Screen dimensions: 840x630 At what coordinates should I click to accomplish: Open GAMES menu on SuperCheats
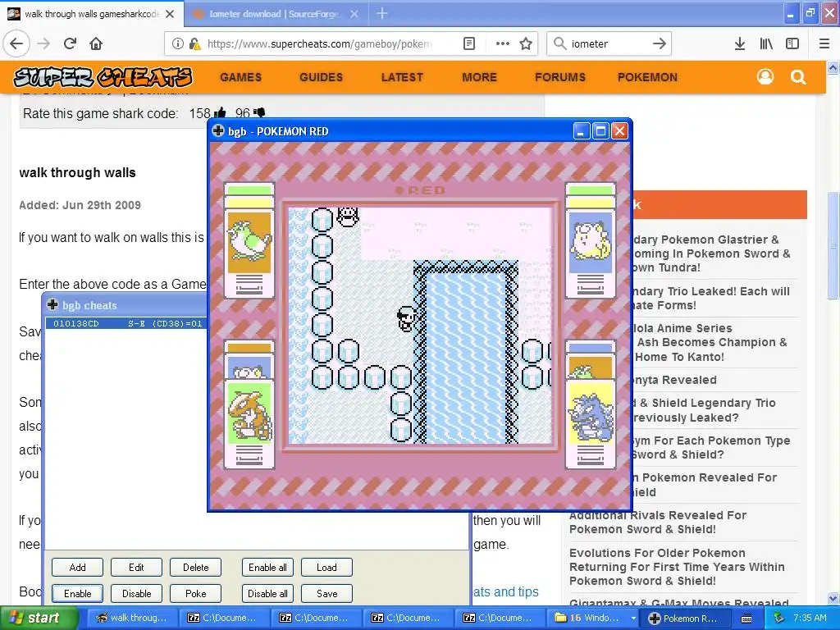coord(240,77)
